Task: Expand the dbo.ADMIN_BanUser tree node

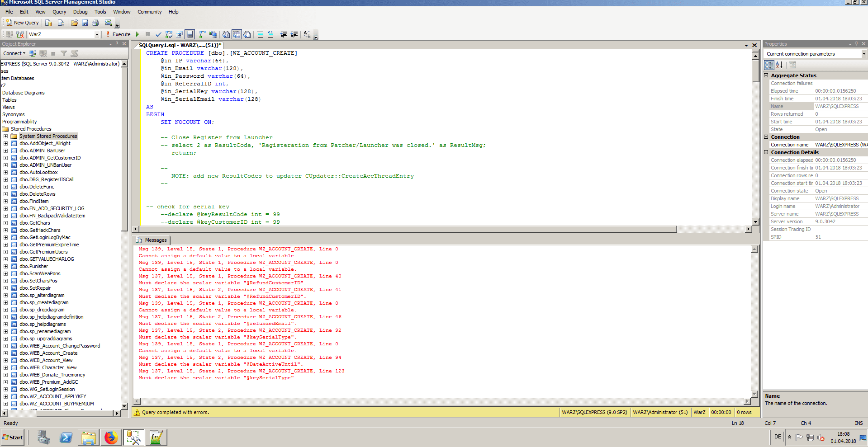Action: [5, 151]
